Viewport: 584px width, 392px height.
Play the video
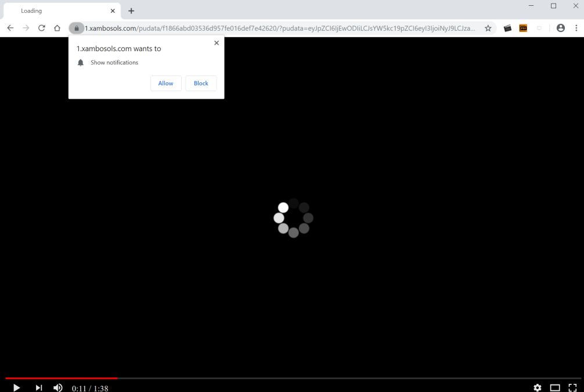(16, 387)
